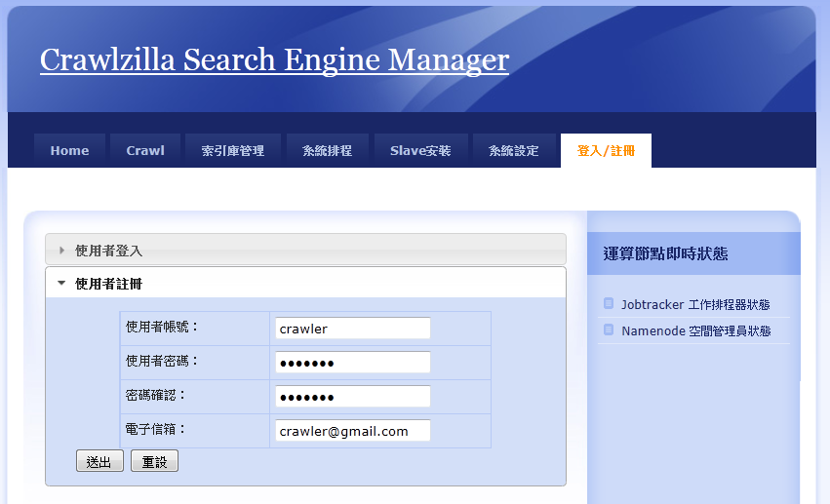Open the 系統設定 tab

pos(513,151)
